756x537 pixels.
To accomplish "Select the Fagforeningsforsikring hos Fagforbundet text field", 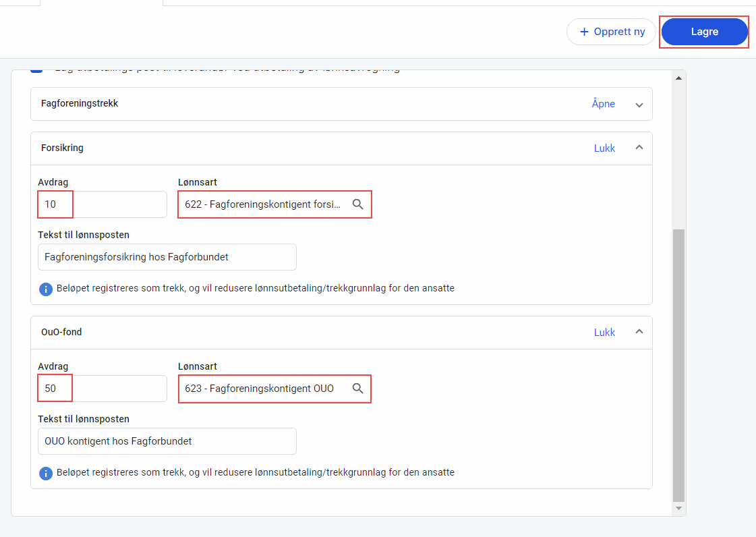I will coord(167,257).
